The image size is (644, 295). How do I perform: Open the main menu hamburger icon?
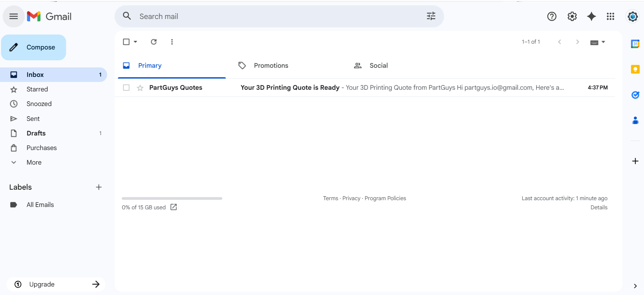point(14,16)
